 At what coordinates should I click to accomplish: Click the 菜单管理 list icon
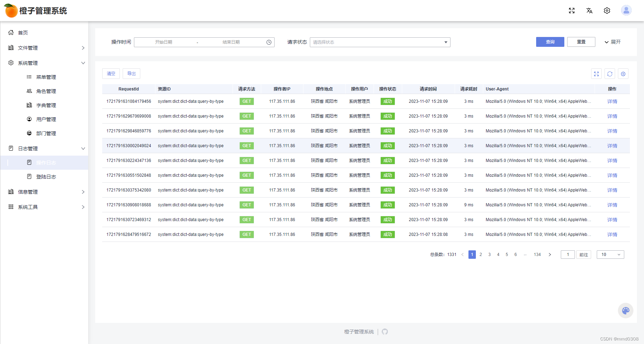(x=29, y=77)
